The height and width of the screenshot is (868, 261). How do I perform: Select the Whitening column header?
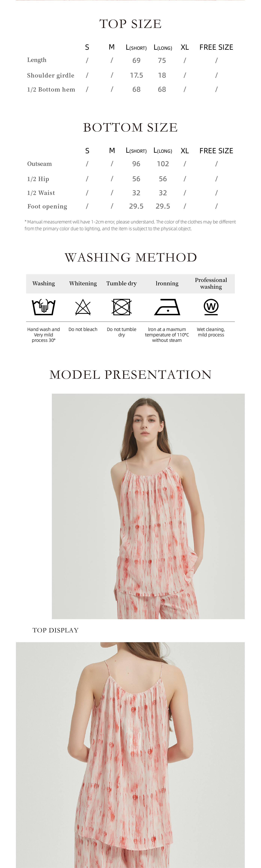[x=83, y=283]
